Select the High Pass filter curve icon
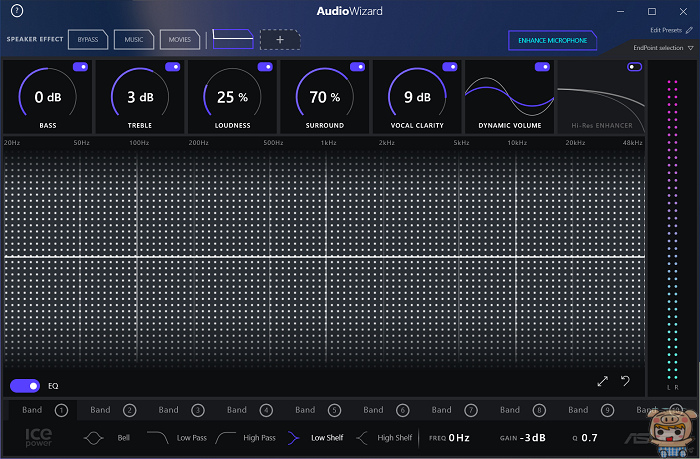Viewport: 700px width, 459px height. coord(225,438)
